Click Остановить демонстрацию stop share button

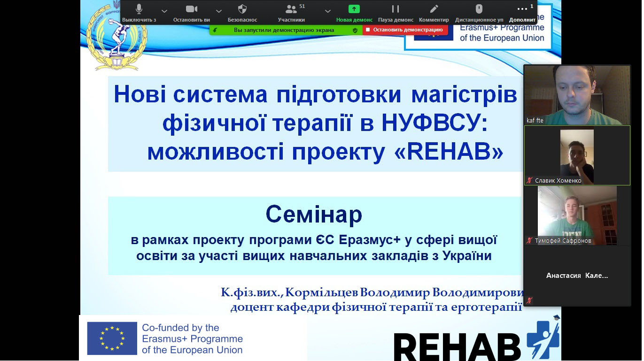(404, 30)
